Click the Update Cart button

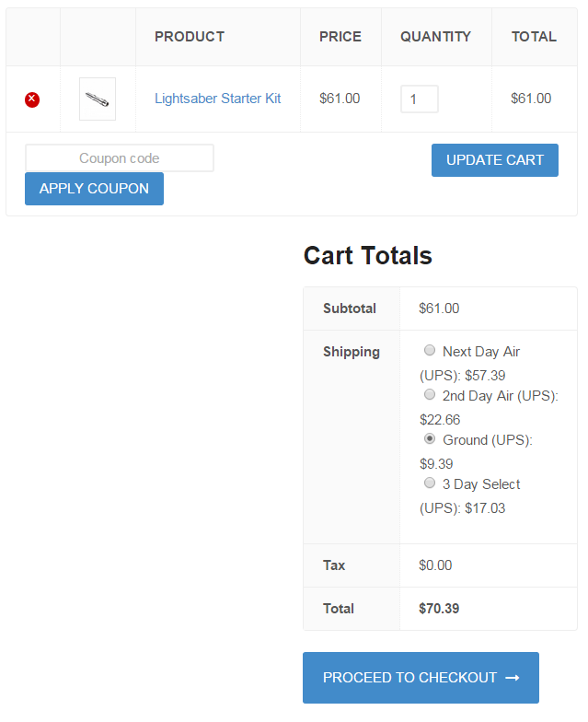pos(495,160)
